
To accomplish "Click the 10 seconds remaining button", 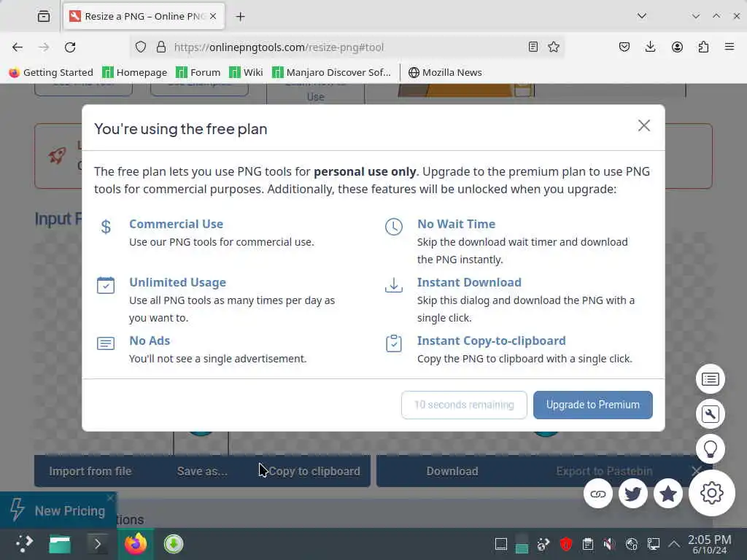I will (x=464, y=405).
